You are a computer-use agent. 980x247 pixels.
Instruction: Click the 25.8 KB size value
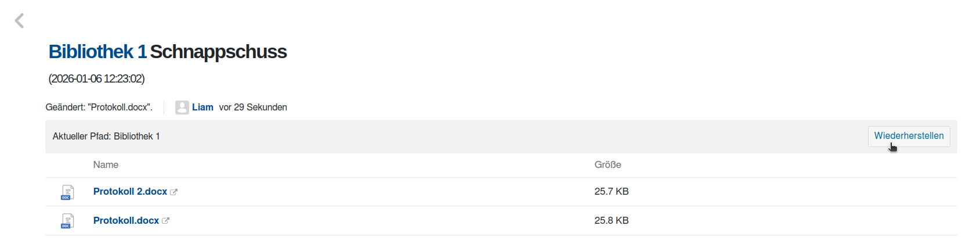pyautogui.click(x=612, y=221)
